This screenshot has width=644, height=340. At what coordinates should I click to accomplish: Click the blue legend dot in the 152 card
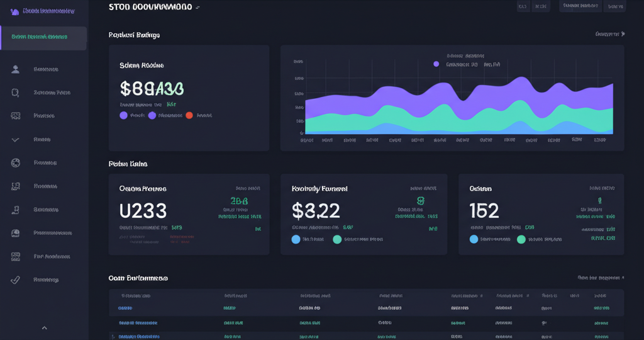(474, 239)
